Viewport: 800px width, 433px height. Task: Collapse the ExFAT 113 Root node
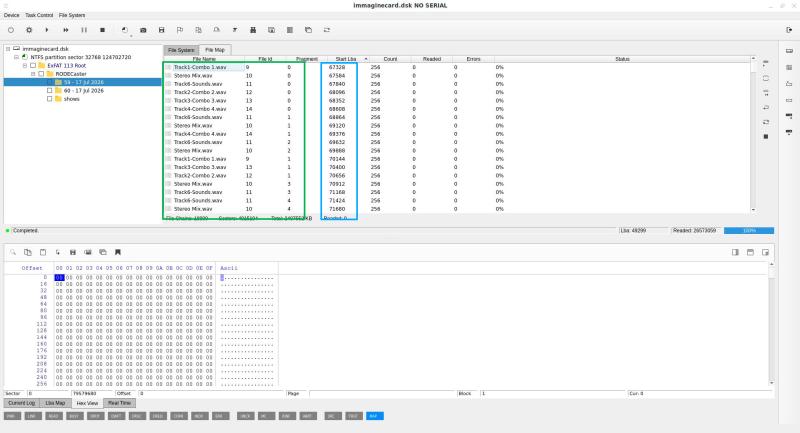click(24, 66)
